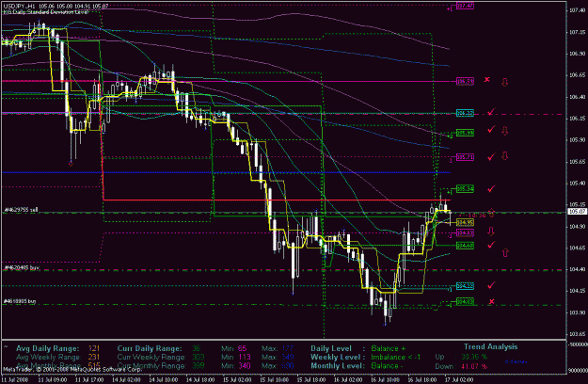The width and height of the screenshot is (588, 384).
Task: Click the Weekly Level value Imbalance < -1
Action: click(396, 357)
